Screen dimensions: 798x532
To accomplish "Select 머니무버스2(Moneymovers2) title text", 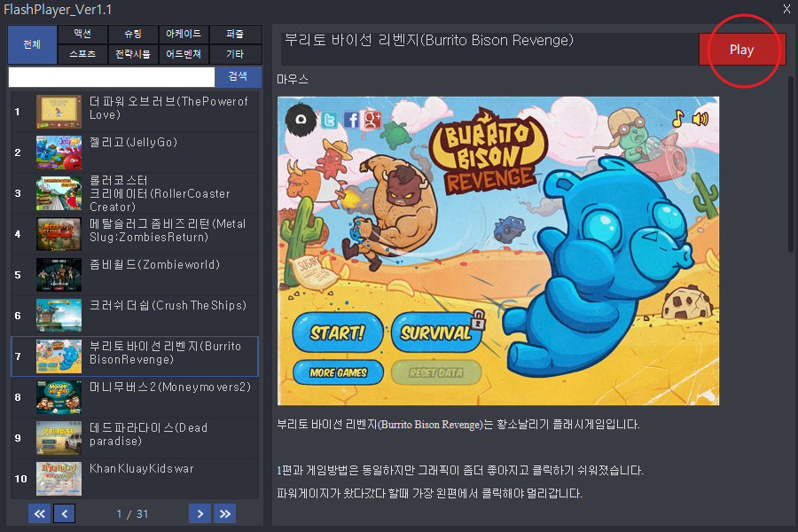I will pyautogui.click(x=170, y=387).
